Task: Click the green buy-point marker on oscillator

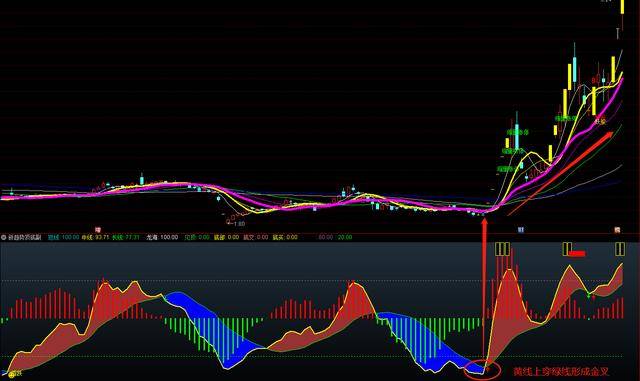Action: tap(588, 294)
